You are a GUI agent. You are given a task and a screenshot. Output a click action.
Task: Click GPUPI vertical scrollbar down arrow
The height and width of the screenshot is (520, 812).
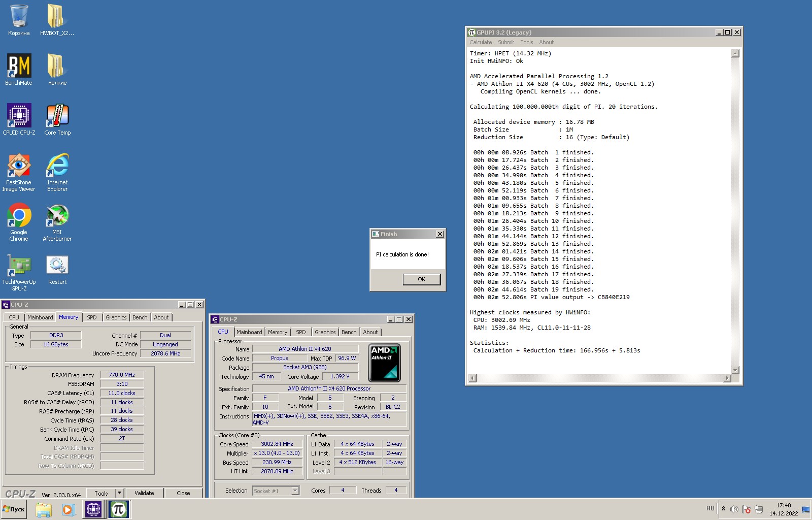735,370
